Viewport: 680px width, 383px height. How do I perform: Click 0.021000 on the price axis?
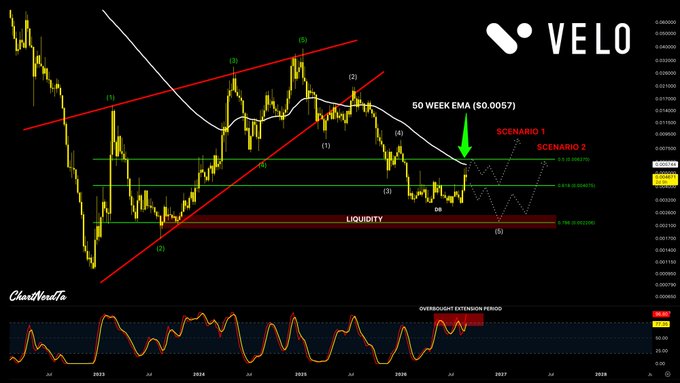click(665, 86)
